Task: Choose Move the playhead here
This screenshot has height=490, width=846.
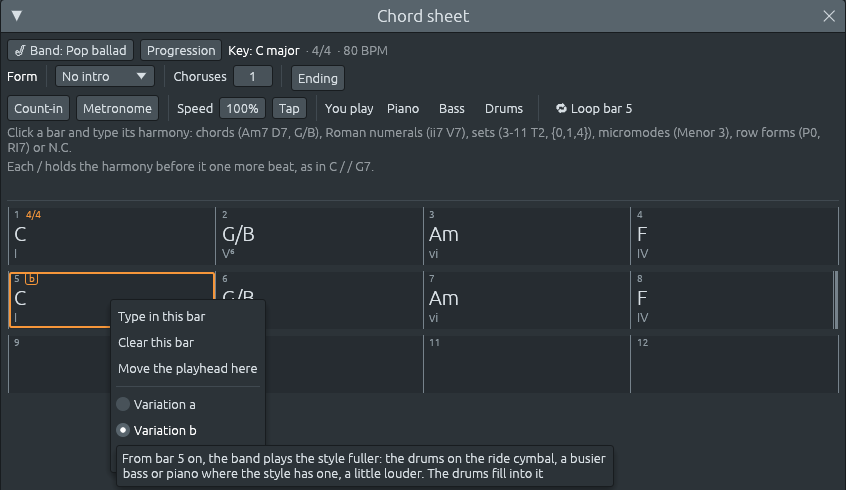Action: (188, 369)
